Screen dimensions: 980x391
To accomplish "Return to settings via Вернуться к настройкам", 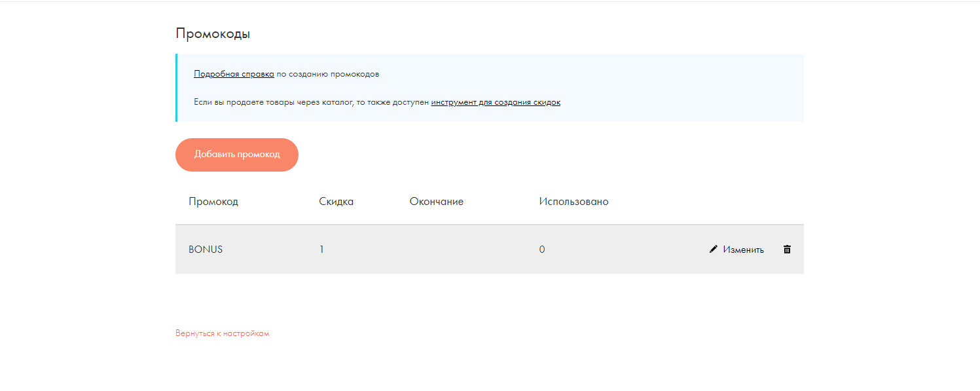I will 223,333.
